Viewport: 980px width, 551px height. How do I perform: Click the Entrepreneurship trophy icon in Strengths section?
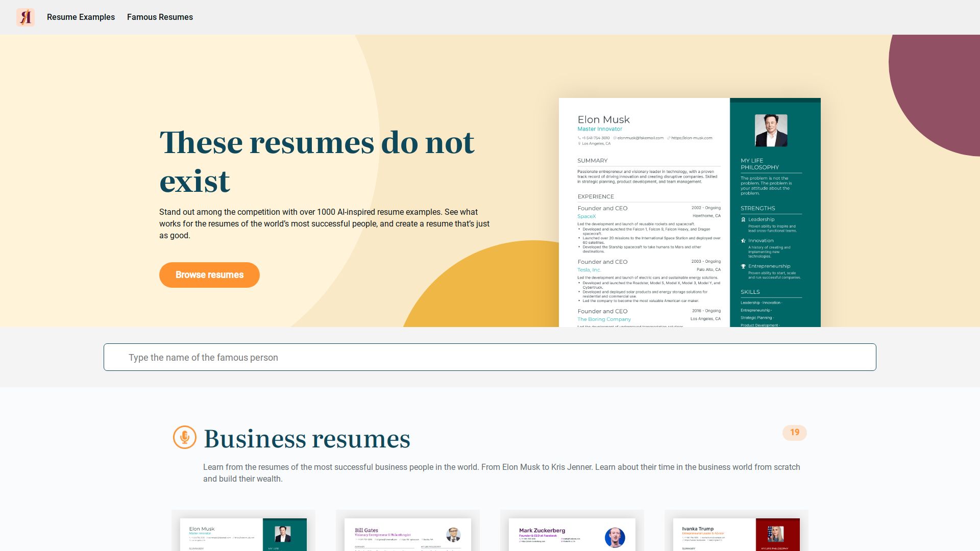tap(743, 266)
